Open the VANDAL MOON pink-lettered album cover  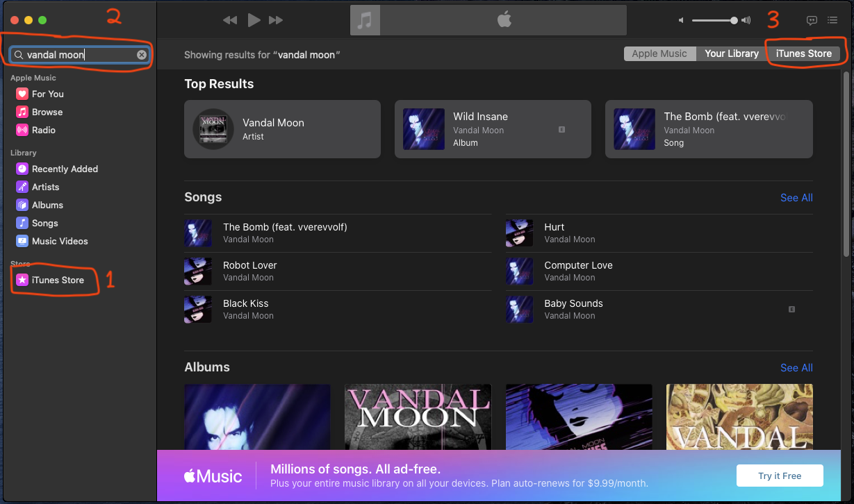(418, 417)
